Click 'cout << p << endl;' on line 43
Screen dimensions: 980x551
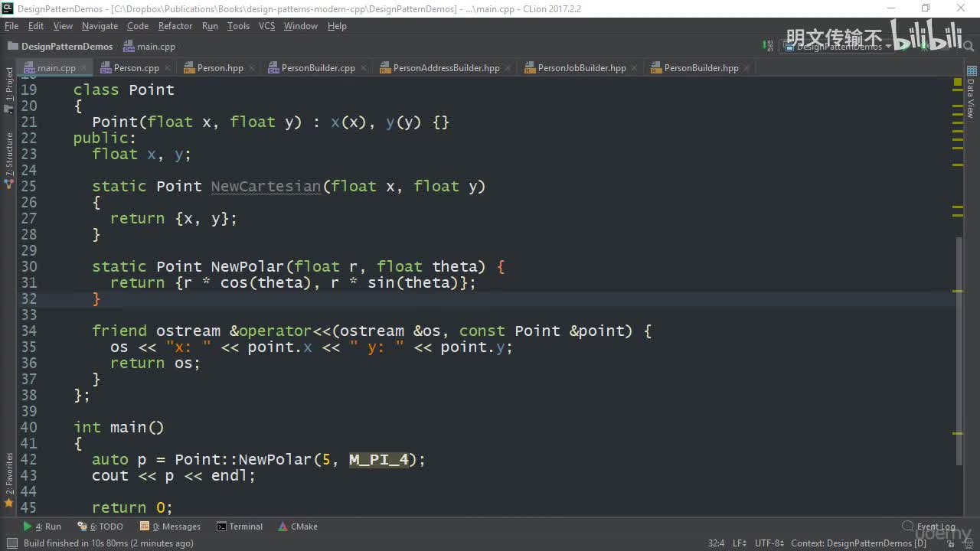click(x=174, y=475)
